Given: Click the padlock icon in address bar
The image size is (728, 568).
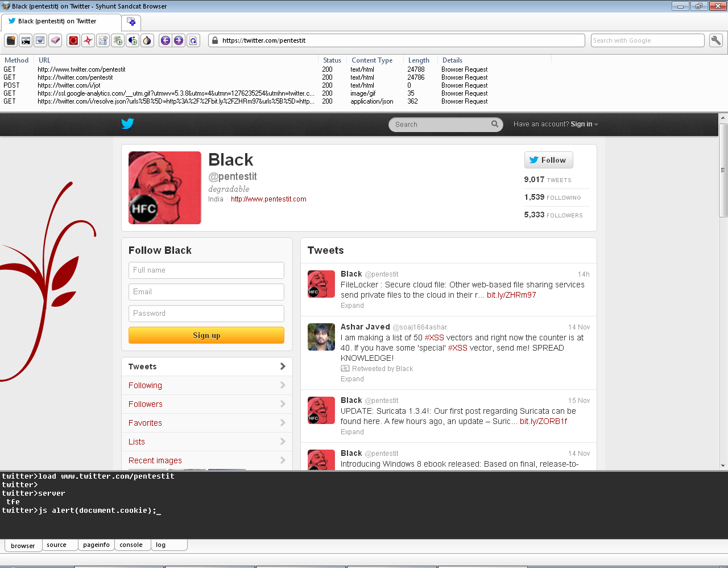Looking at the screenshot, I should click(x=215, y=40).
